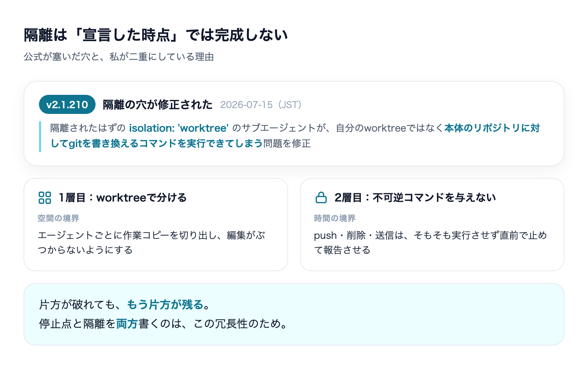Screen dimensions: 588x369
Task: Click the heading 2層目：不可逆コマンドを与えない
Action: [x=415, y=198]
